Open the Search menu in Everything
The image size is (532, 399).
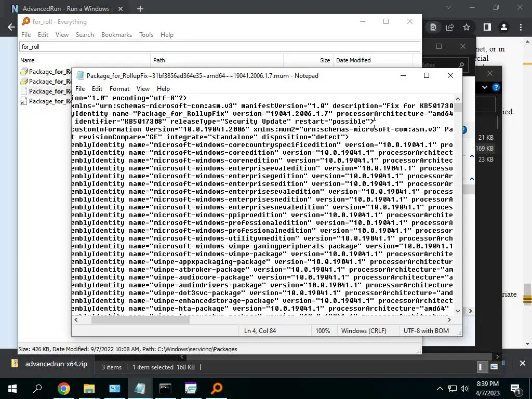[85, 35]
